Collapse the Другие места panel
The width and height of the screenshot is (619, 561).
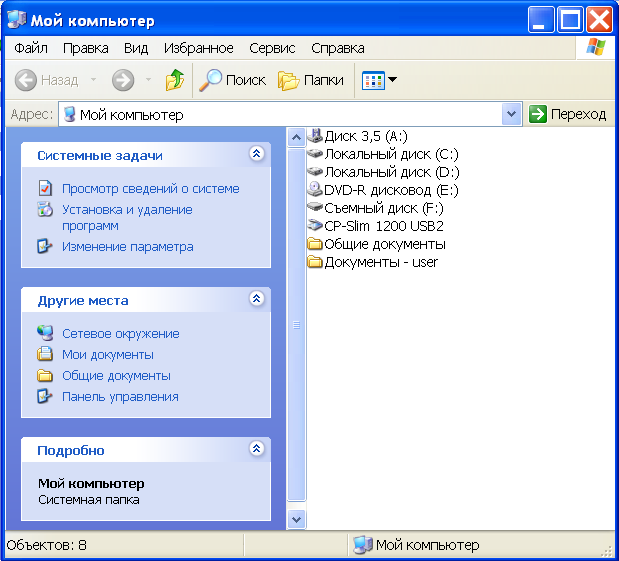pyautogui.click(x=256, y=299)
